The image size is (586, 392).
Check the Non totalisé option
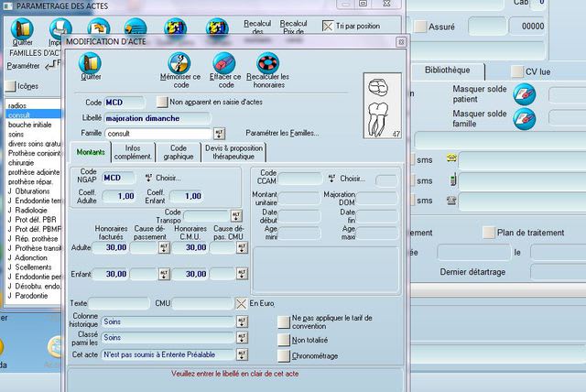coord(283,339)
